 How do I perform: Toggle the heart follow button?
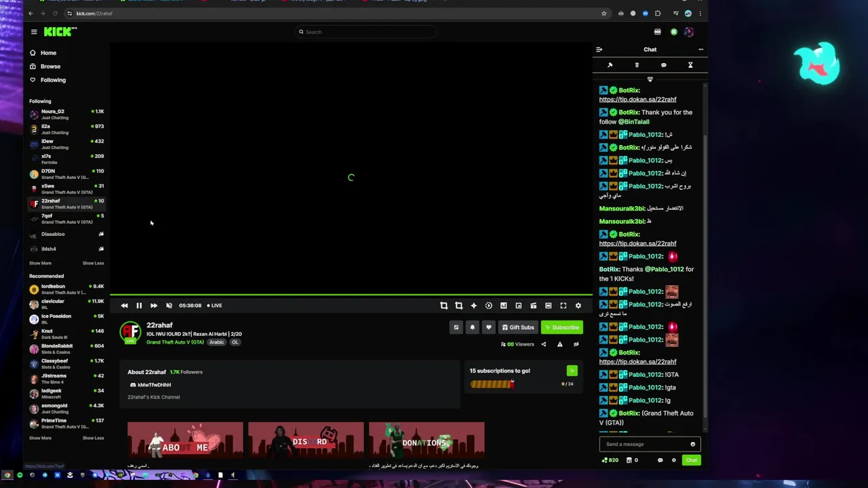point(488,327)
